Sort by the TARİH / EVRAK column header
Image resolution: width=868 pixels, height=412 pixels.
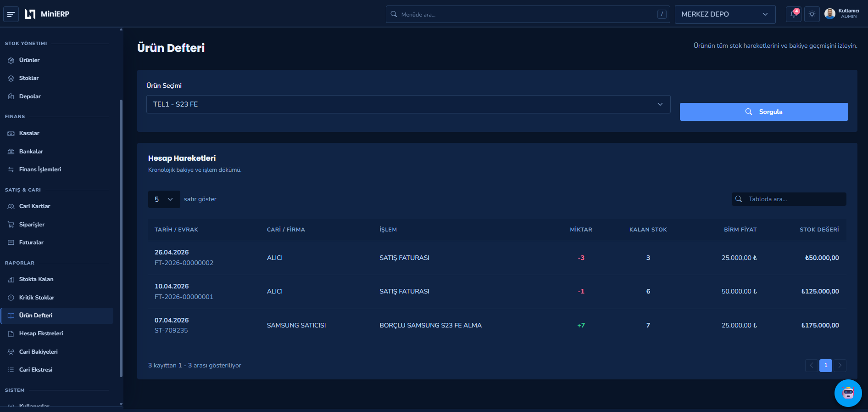pyautogui.click(x=176, y=230)
